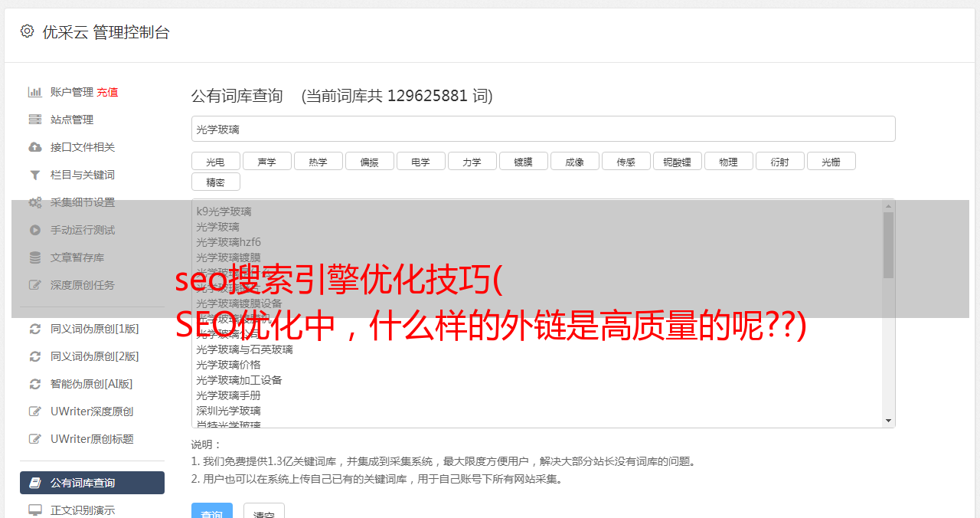Select the 光电 keyword tag button
Image resolution: width=980 pixels, height=518 pixels.
(x=215, y=161)
